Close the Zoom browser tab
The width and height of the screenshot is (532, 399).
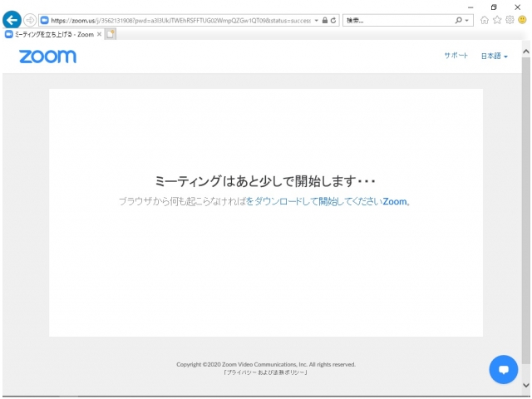pos(99,34)
